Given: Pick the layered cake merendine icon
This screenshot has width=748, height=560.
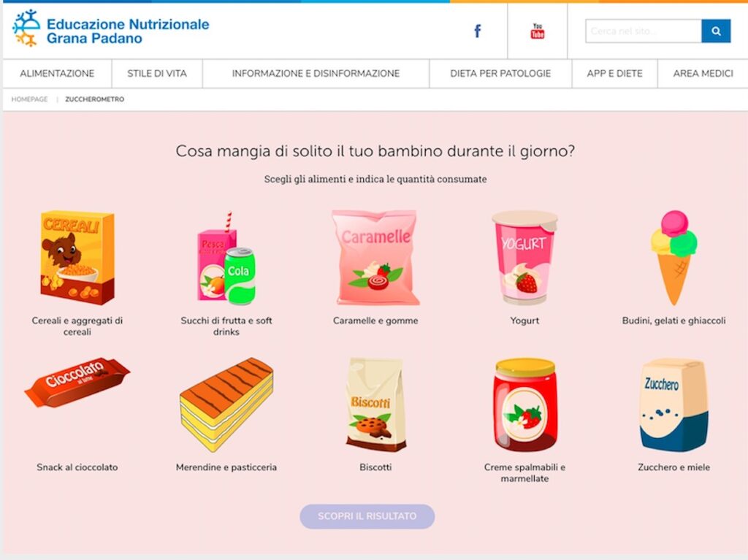Looking at the screenshot, I should [x=226, y=404].
